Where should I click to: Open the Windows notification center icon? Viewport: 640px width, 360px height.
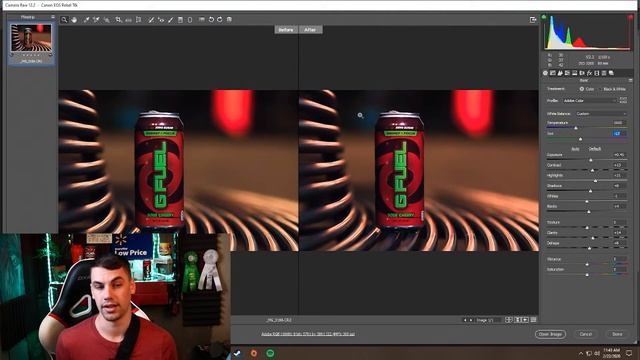click(629, 353)
